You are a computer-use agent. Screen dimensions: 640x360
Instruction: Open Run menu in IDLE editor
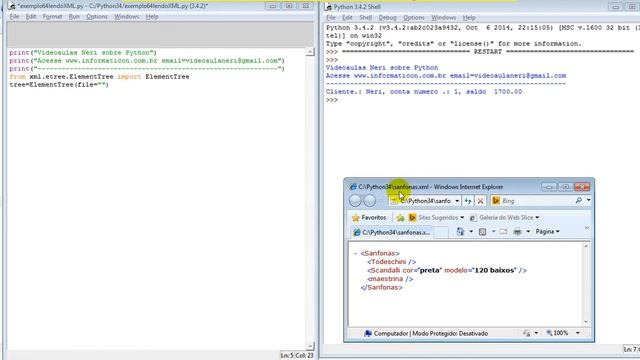[x=74, y=17]
